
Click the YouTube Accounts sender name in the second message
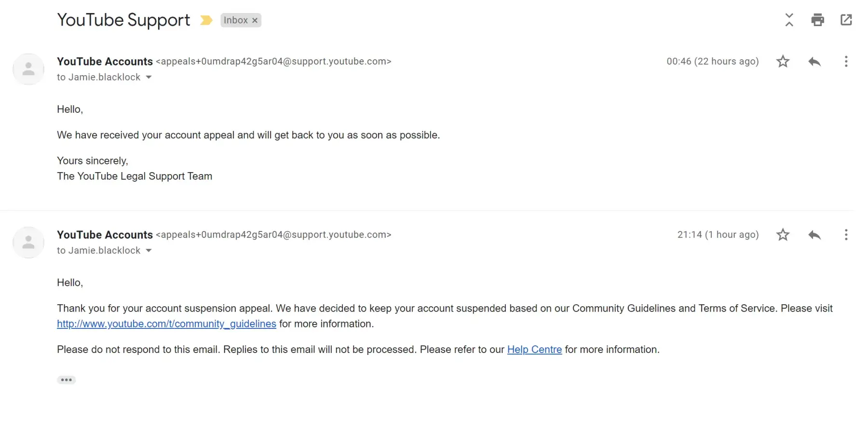tap(105, 235)
